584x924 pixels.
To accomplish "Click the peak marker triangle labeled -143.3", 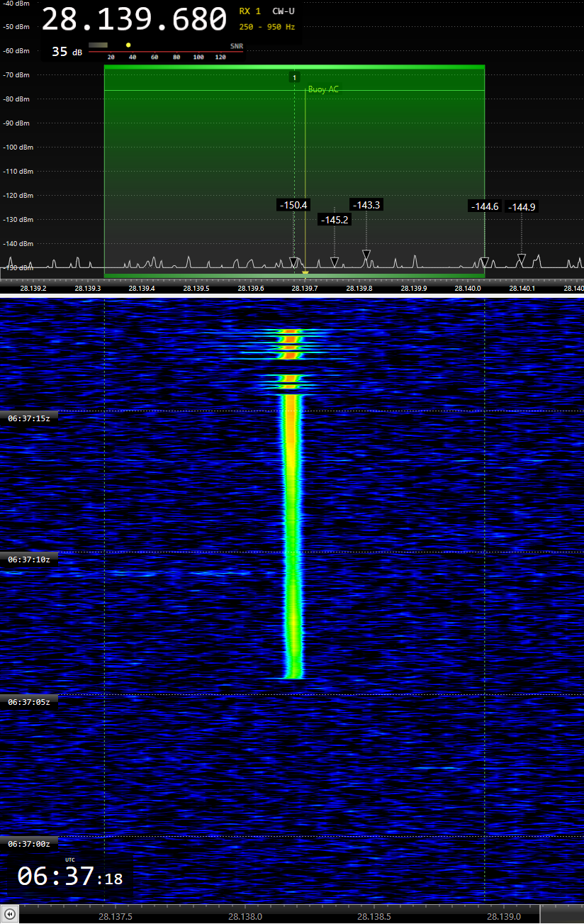I will tap(366, 254).
